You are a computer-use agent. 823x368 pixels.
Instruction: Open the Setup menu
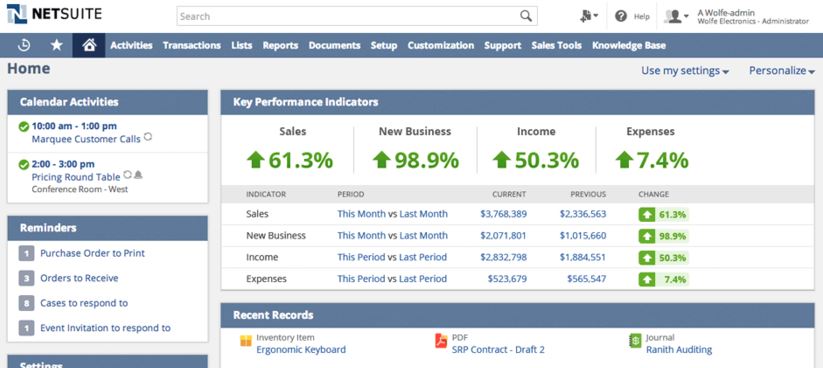(x=384, y=46)
